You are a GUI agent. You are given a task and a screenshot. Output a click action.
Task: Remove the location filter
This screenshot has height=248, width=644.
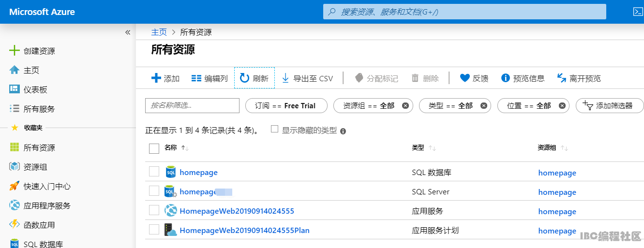coord(562,105)
